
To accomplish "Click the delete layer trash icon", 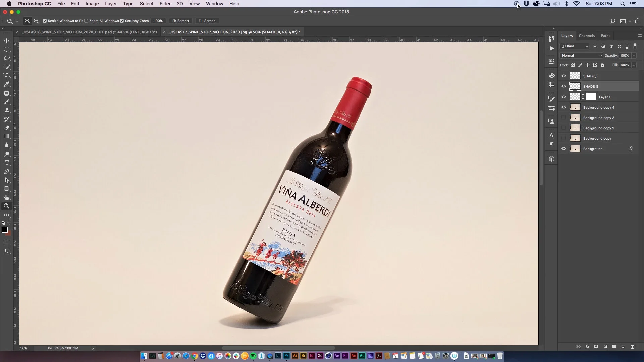I will click(x=632, y=347).
